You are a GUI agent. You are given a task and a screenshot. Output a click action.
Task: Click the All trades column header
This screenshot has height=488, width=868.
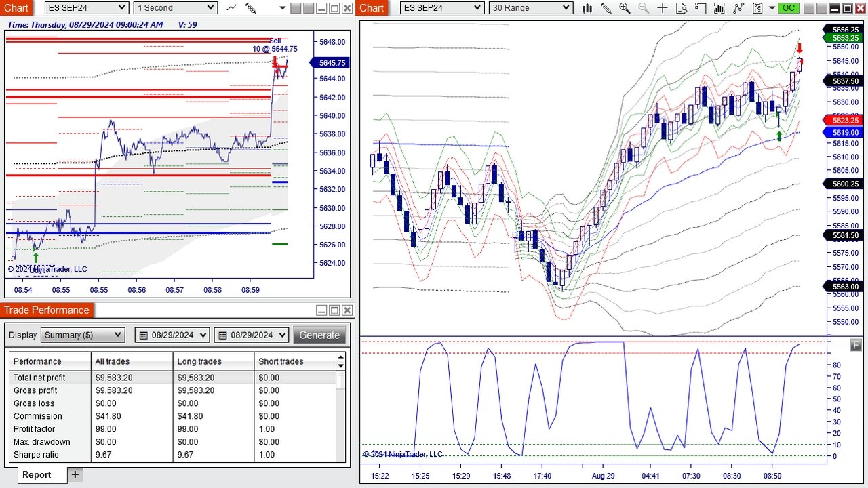(x=132, y=361)
